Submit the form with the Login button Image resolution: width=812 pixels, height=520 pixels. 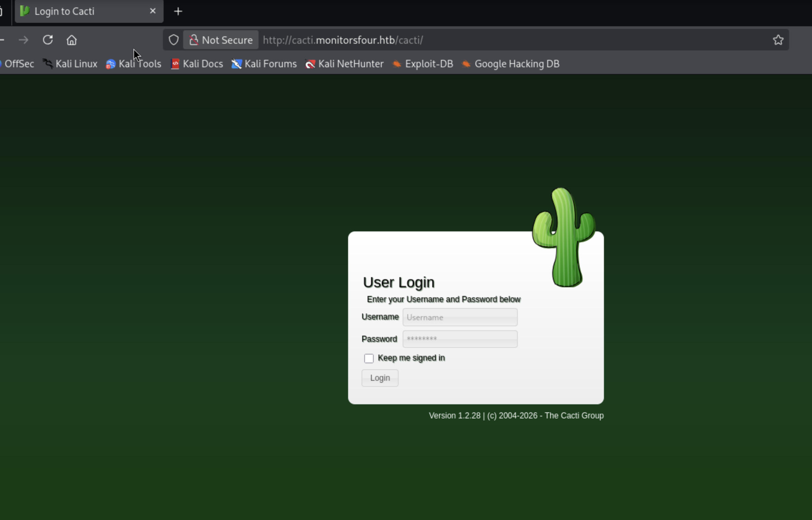[x=380, y=378]
